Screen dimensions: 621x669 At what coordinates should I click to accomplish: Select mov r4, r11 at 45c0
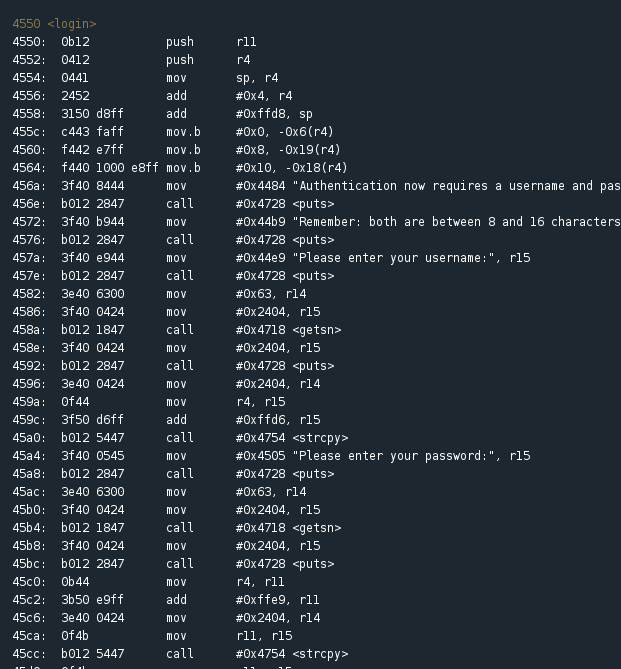pyautogui.click(x=148, y=582)
